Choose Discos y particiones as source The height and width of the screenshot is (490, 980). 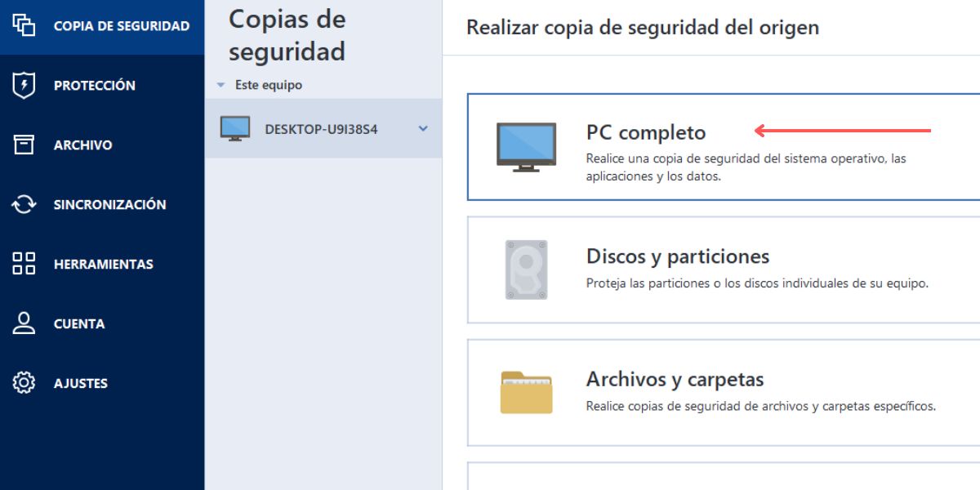pos(724,269)
